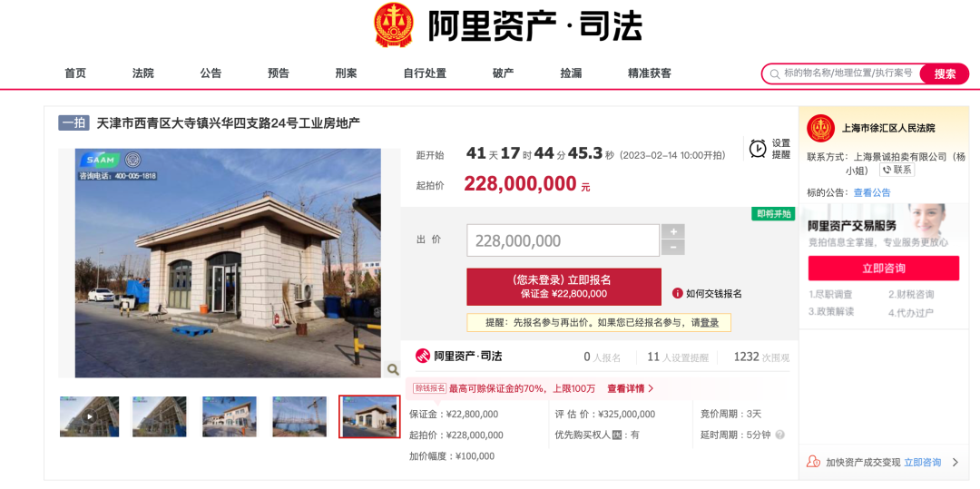Play the first video thumbnail
The width and height of the screenshot is (980, 489).
89,416
